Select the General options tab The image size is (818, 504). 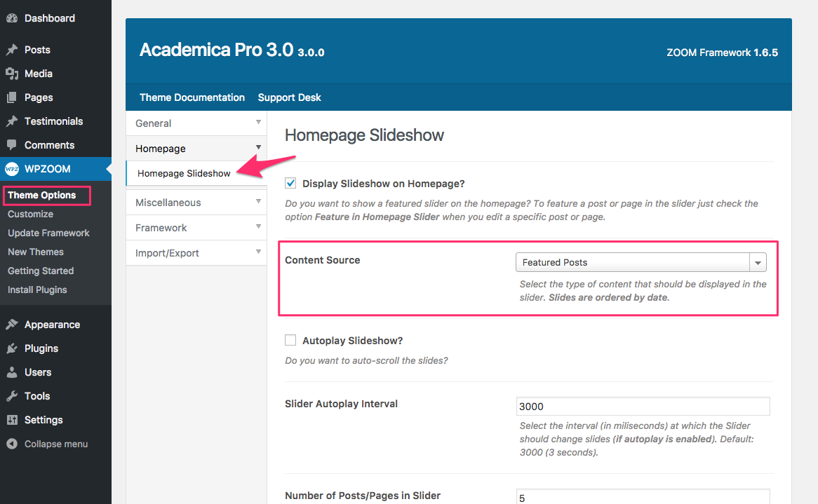pyautogui.click(x=196, y=123)
